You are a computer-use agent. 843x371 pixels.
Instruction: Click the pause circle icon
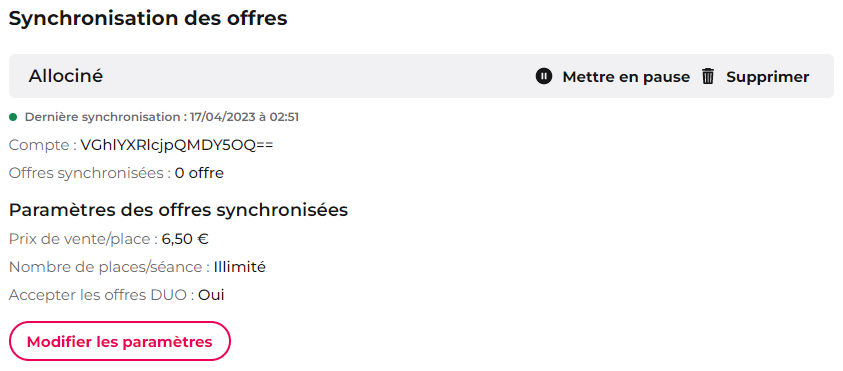point(544,76)
